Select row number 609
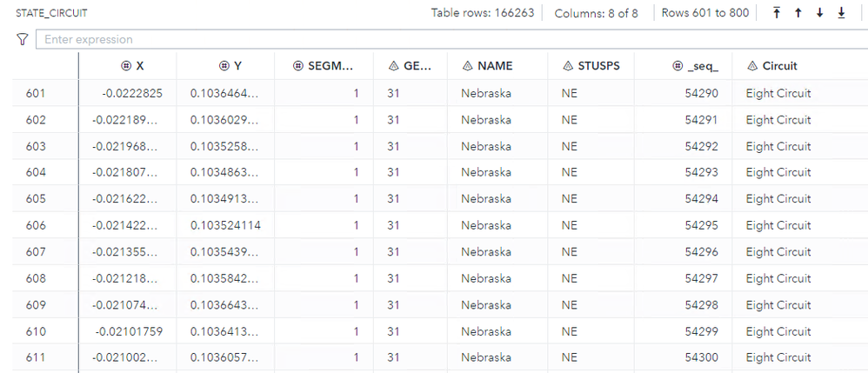The image size is (868, 373). [x=36, y=305]
